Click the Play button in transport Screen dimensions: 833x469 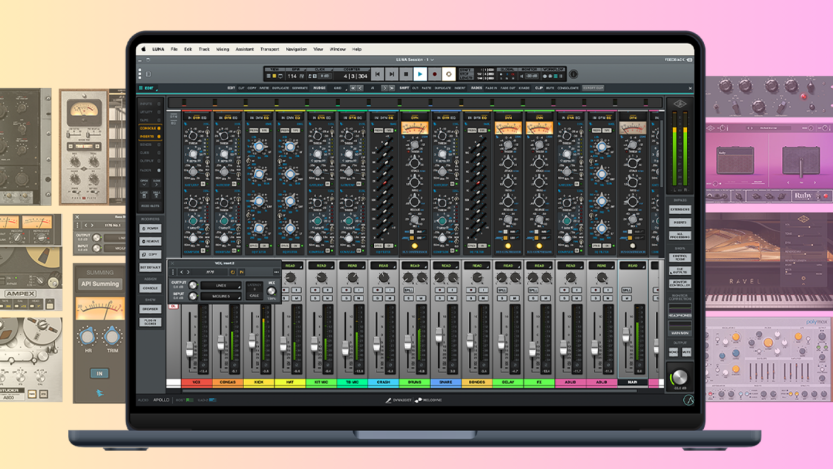click(420, 74)
